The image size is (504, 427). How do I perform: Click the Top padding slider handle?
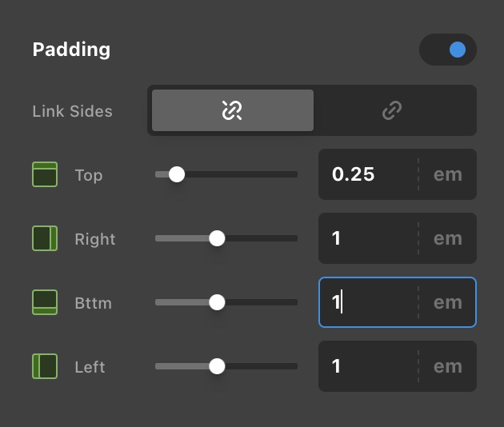click(x=177, y=174)
